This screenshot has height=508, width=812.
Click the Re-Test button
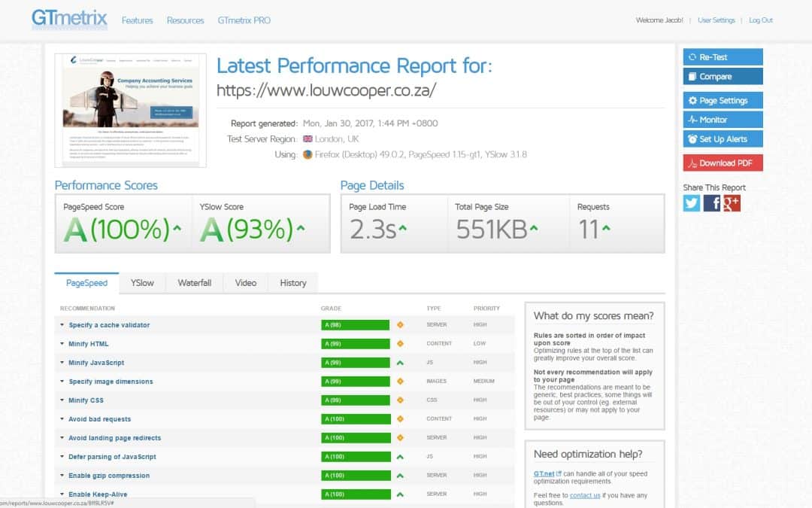tap(723, 57)
